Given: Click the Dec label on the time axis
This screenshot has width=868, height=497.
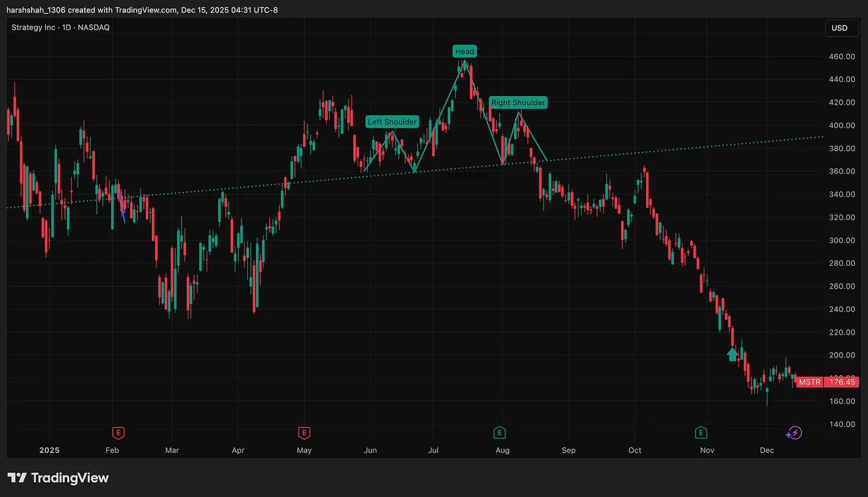Looking at the screenshot, I should point(767,451).
